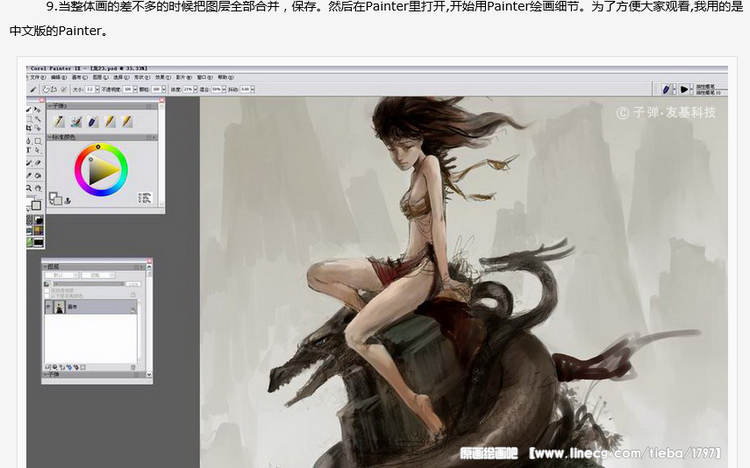Pick the blue pen brush in palette
Viewport: 750px width, 468px height.
point(93,122)
